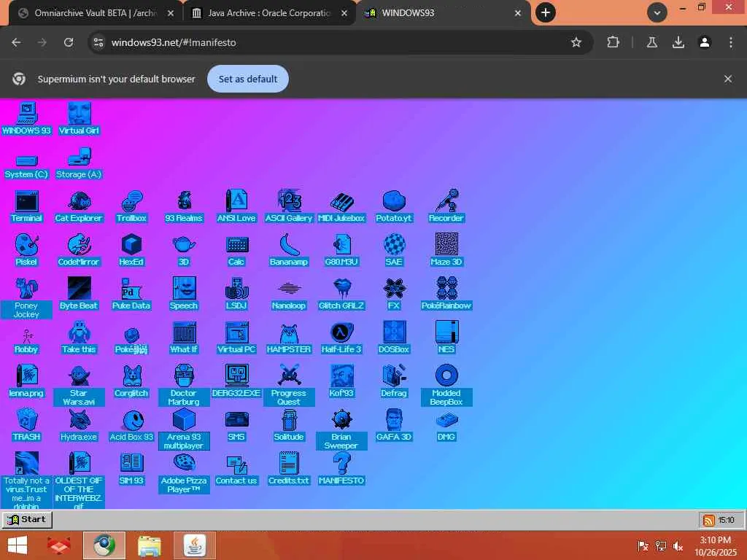Open the Trollbox chat icon
The image size is (747, 560).
pyautogui.click(x=131, y=206)
